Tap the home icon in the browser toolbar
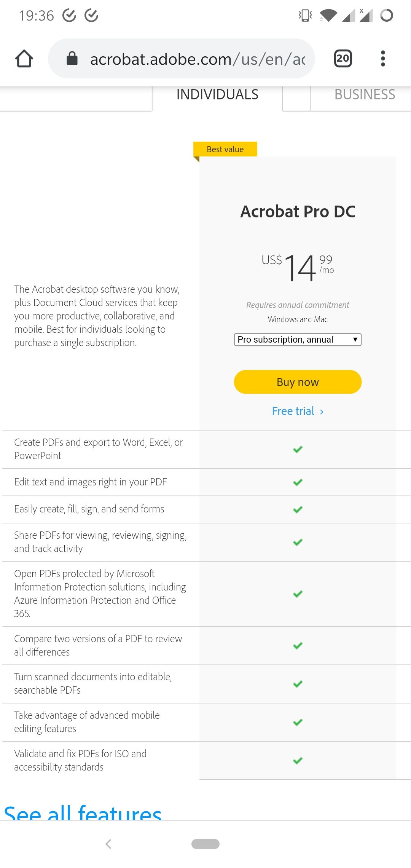 click(x=24, y=59)
